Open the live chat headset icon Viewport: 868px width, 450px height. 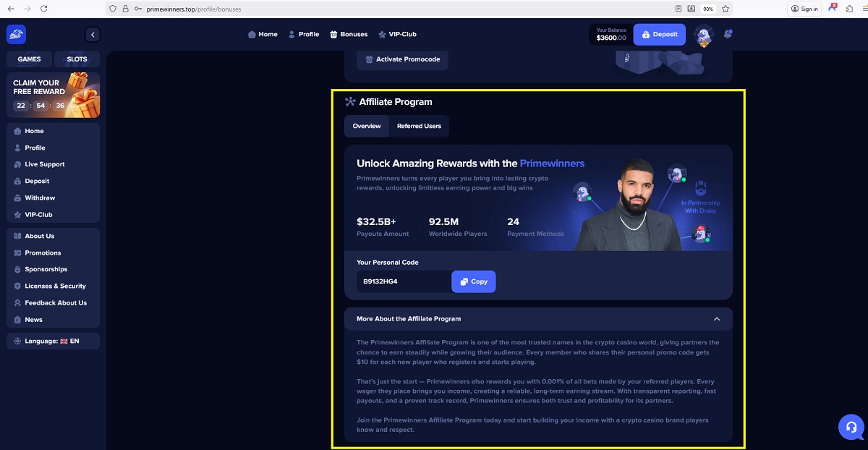click(851, 427)
